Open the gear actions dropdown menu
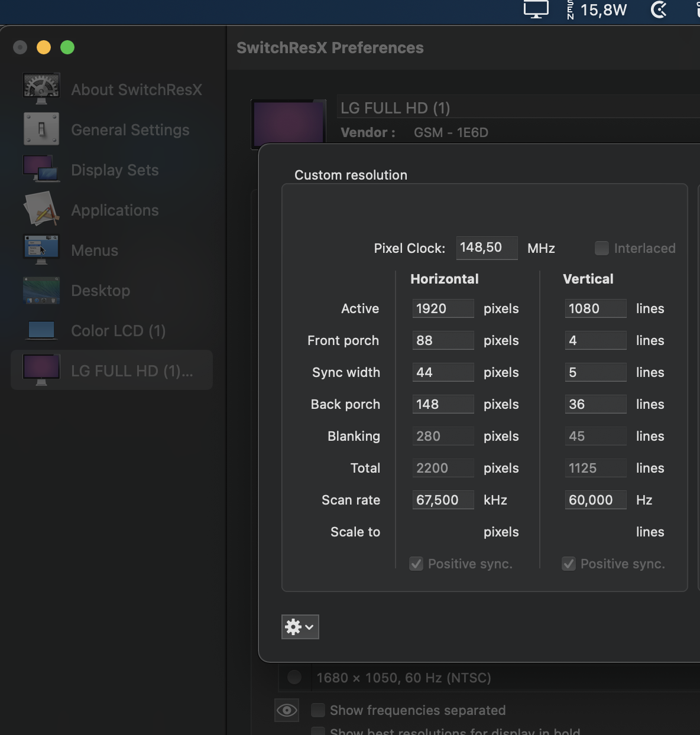 pos(300,627)
